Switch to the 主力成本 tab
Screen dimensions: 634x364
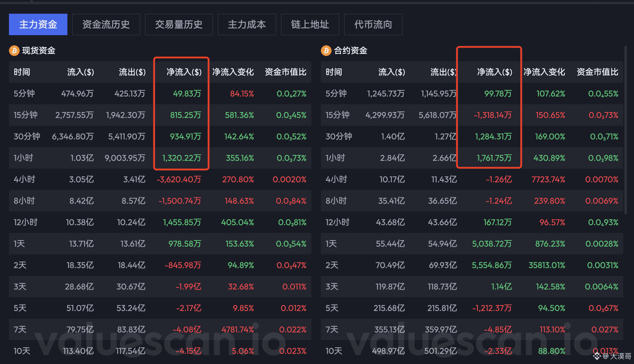[x=247, y=24]
